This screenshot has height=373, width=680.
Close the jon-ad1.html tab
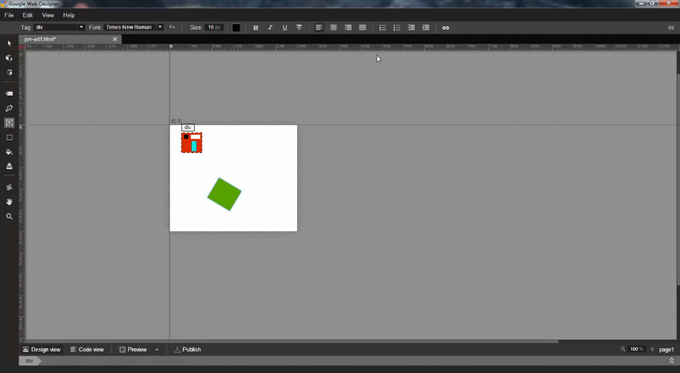115,39
